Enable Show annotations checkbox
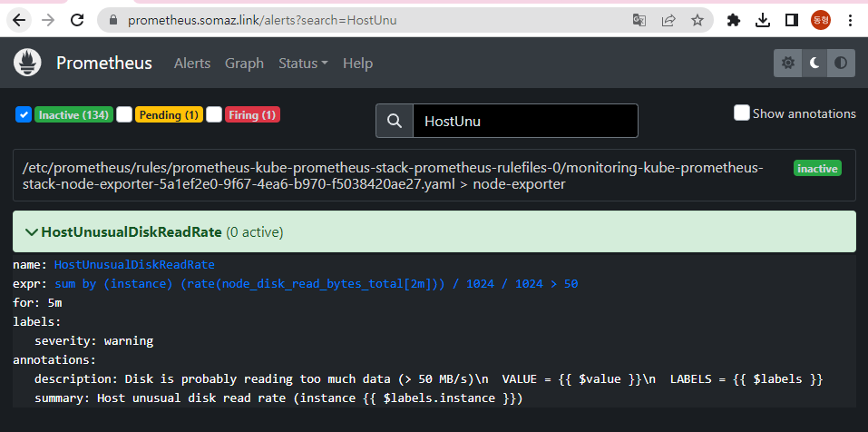This screenshot has width=868, height=432. tap(742, 113)
